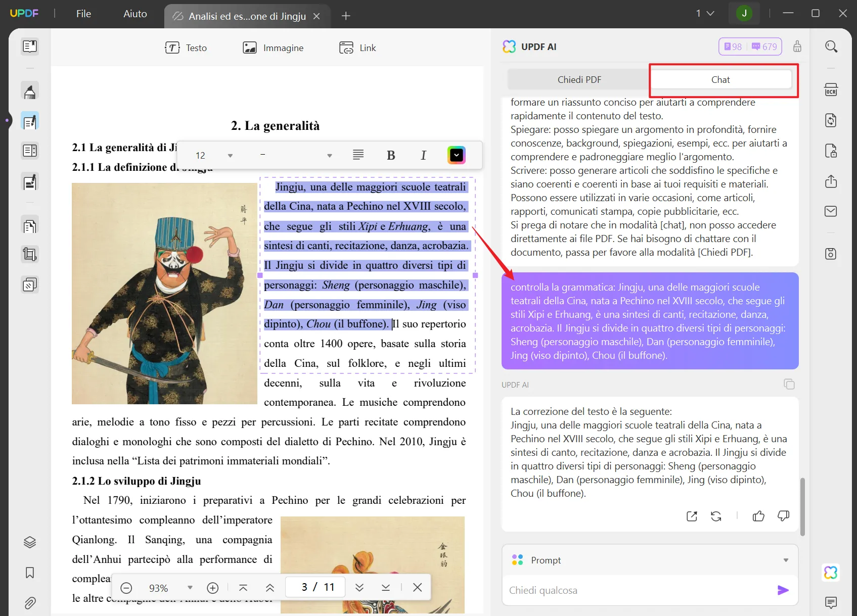857x616 pixels.
Task: Run the OCR text recognition tool
Action: [831, 90]
